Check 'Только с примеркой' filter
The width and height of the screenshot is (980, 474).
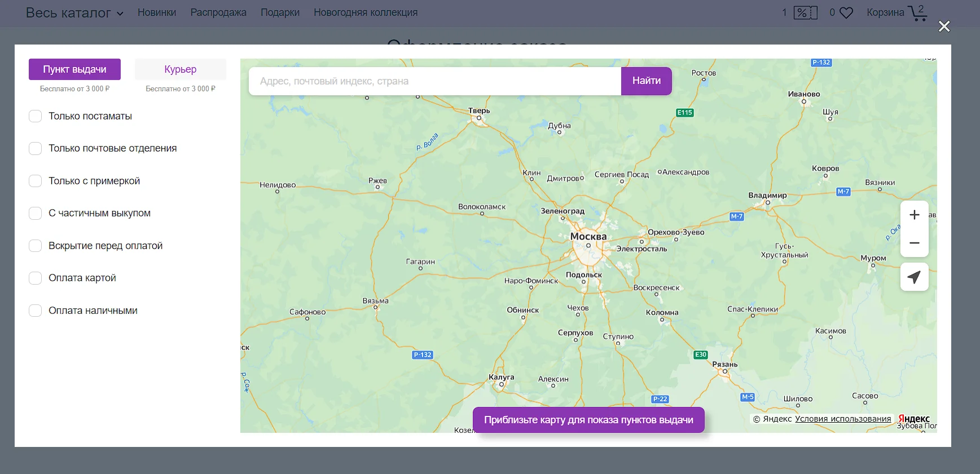tap(36, 181)
